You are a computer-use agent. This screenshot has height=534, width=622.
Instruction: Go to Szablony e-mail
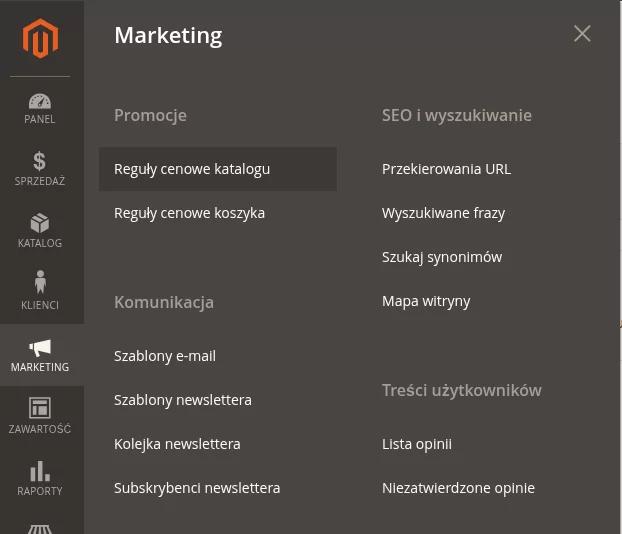click(x=165, y=356)
